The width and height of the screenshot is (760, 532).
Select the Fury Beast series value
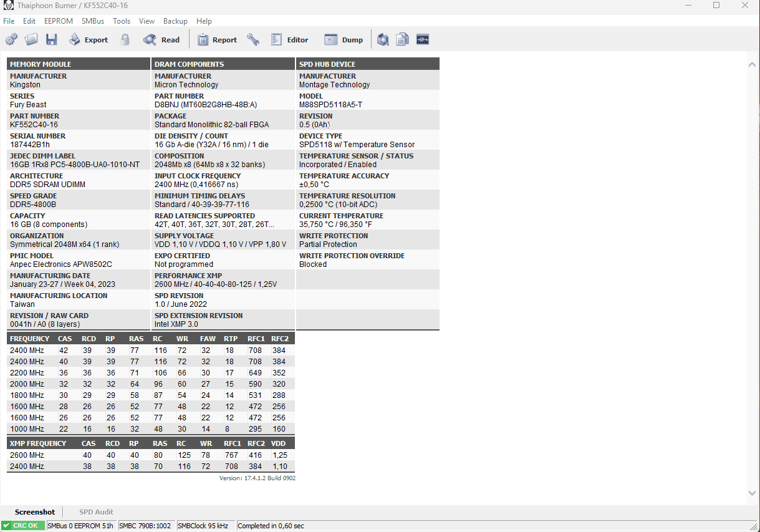28,105
